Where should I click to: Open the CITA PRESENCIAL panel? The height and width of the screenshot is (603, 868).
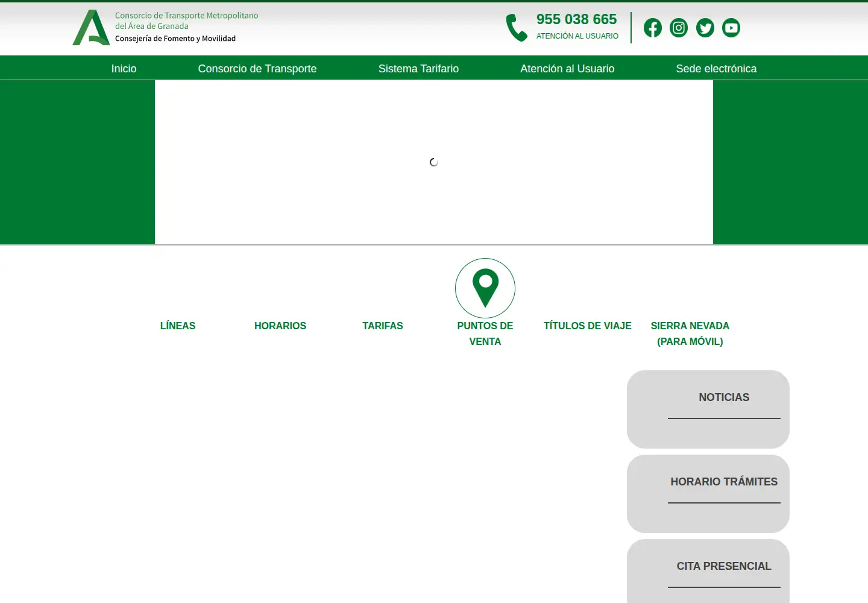click(x=708, y=571)
